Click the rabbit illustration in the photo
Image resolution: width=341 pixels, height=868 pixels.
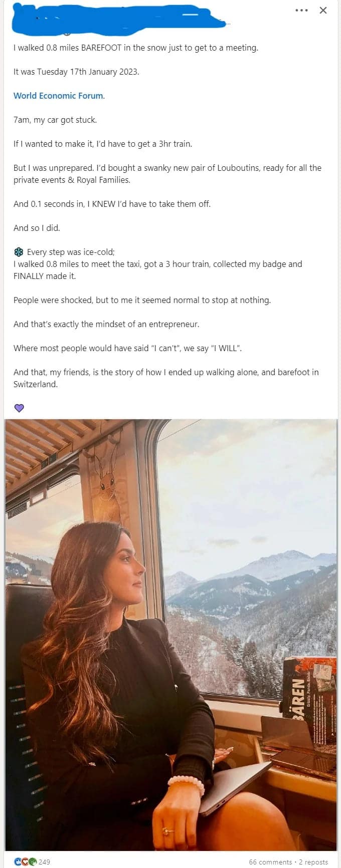(x=106, y=488)
